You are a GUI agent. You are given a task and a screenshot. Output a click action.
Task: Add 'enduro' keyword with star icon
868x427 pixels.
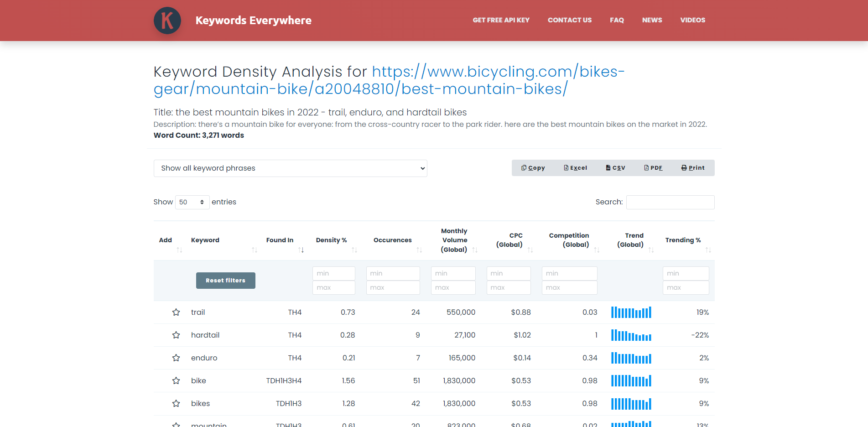[176, 358]
